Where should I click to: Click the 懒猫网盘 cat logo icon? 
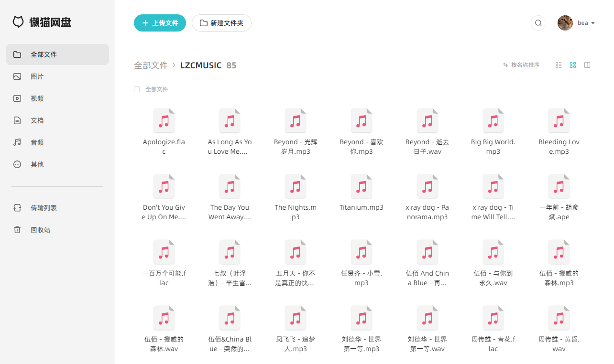(x=18, y=22)
